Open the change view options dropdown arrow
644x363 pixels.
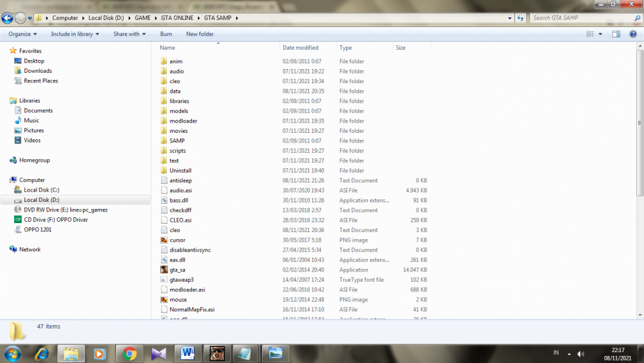point(600,34)
